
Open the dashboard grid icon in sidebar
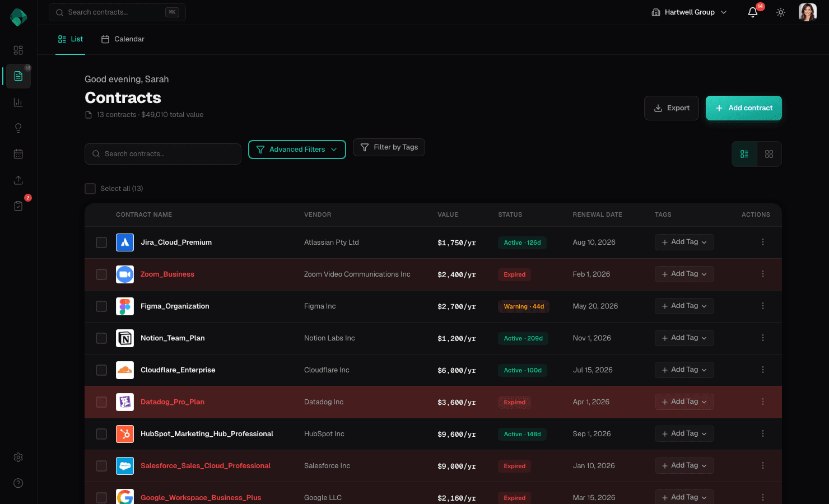18,50
